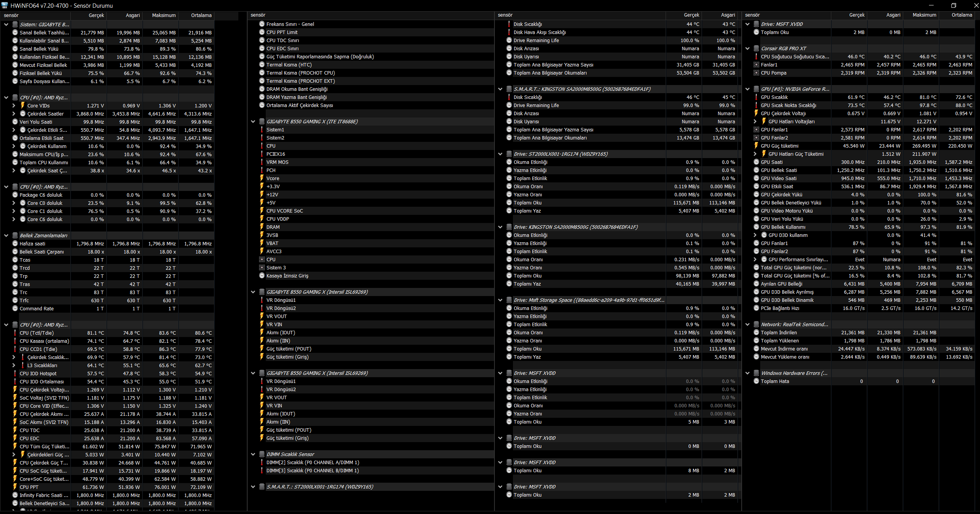Image resolution: width=980 pixels, height=514 pixels.
Task: Click the Ortalama column header in last panel
Action: tap(957, 15)
